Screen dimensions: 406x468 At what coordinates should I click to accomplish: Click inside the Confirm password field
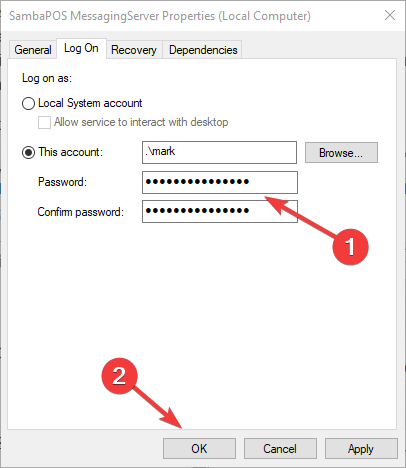tap(220, 211)
